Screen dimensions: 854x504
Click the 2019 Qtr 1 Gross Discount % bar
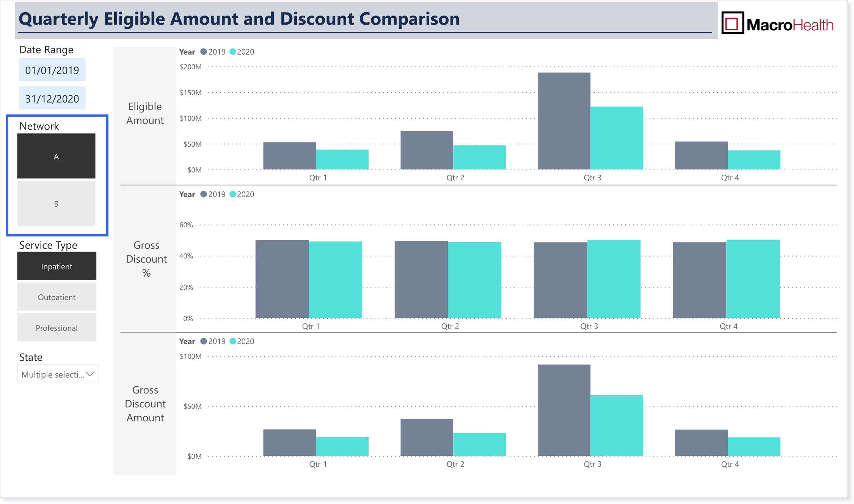click(x=282, y=279)
